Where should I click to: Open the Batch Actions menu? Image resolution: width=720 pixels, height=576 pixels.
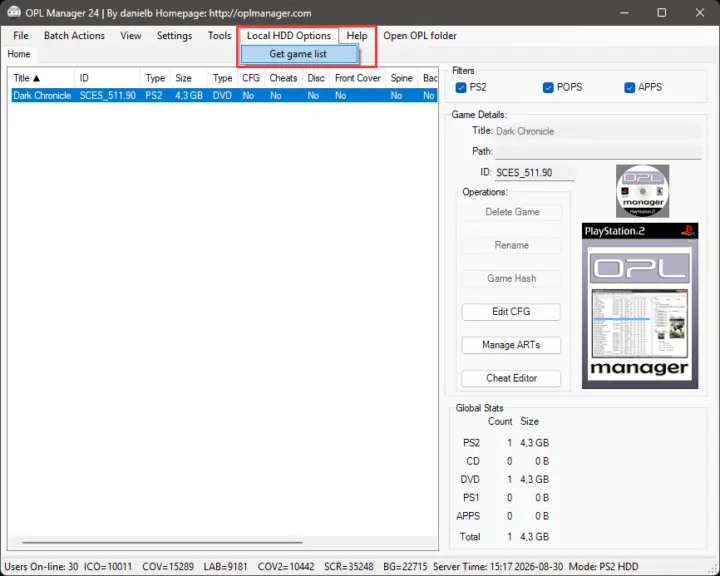click(x=74, y=36)
